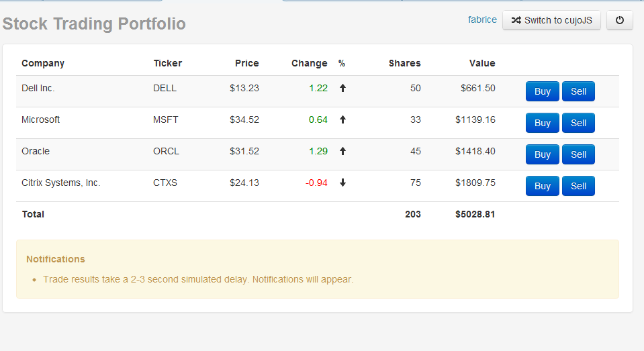Screen dimensions: 644x351
Task: Click the $1418.40 value cell
Action: click(x=475, y=151)
